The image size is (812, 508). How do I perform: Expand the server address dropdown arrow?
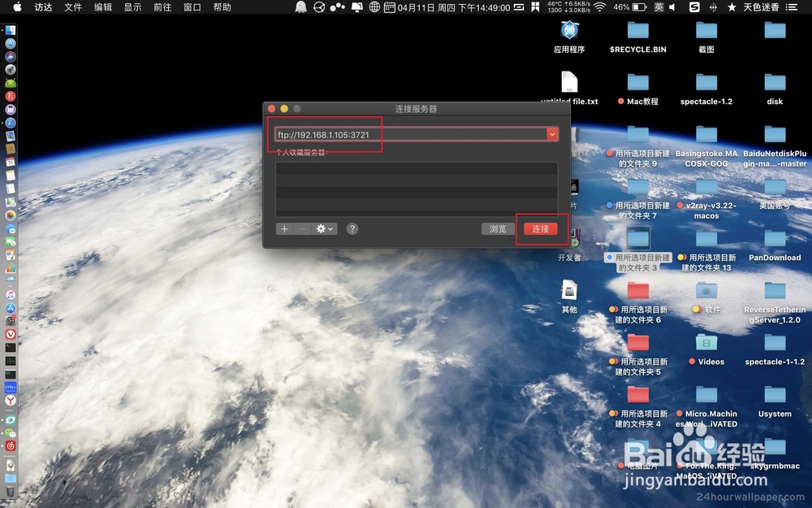(x=552, y=133)
